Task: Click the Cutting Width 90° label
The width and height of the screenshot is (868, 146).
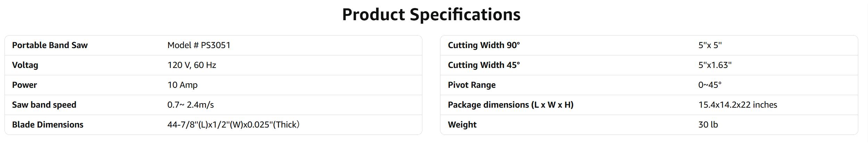Action: coord(483,45)
